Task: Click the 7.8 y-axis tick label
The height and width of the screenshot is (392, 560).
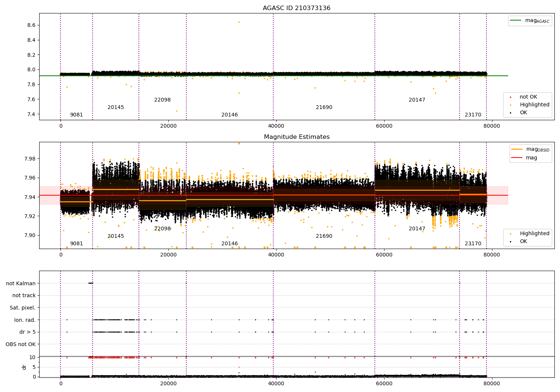Action: (x=31, y=84)
